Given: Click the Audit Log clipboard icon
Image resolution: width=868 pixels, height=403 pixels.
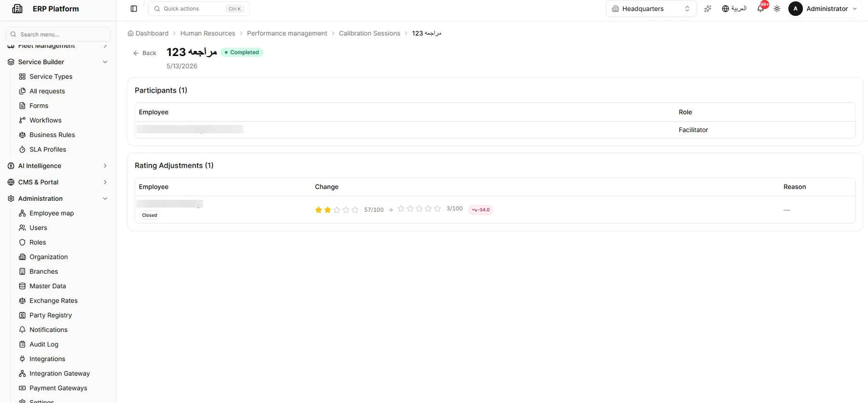Looking at the screenshot, I should [22, 344].
